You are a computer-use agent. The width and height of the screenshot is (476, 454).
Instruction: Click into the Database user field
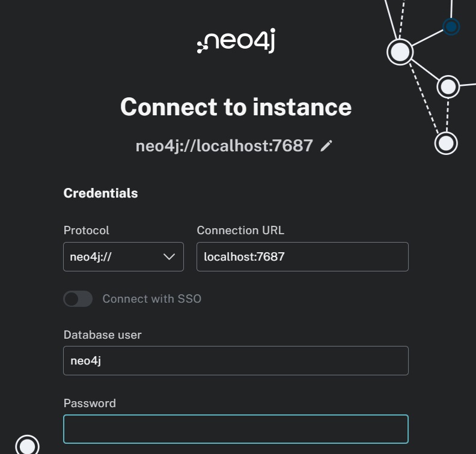pyautogui.click(x=236, y=360)
